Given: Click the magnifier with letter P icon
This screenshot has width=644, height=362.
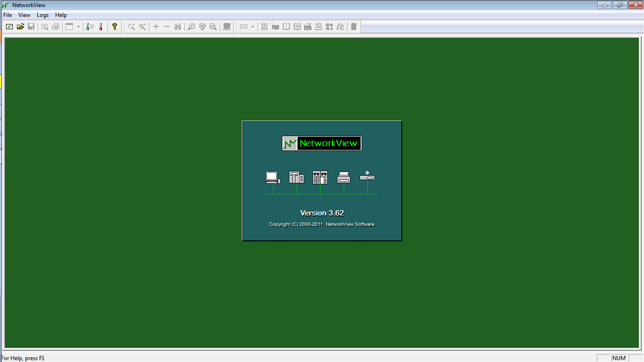Looking at the screenshot, I should (191, 27).
